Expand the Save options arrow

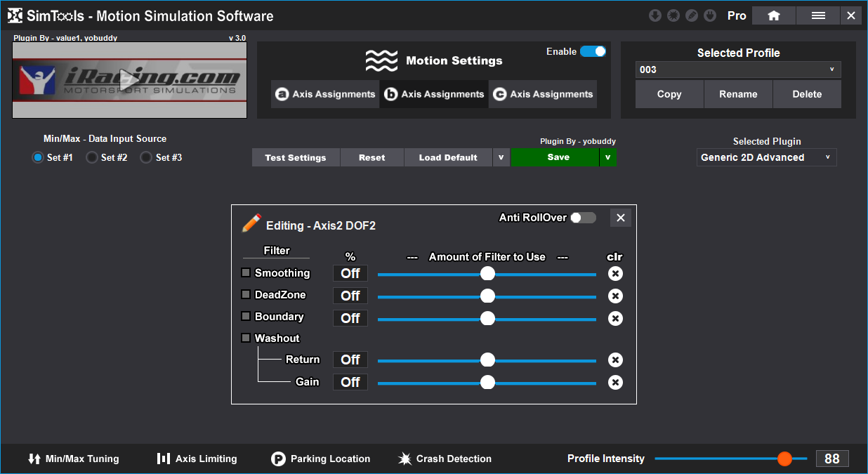pos(607,157)
